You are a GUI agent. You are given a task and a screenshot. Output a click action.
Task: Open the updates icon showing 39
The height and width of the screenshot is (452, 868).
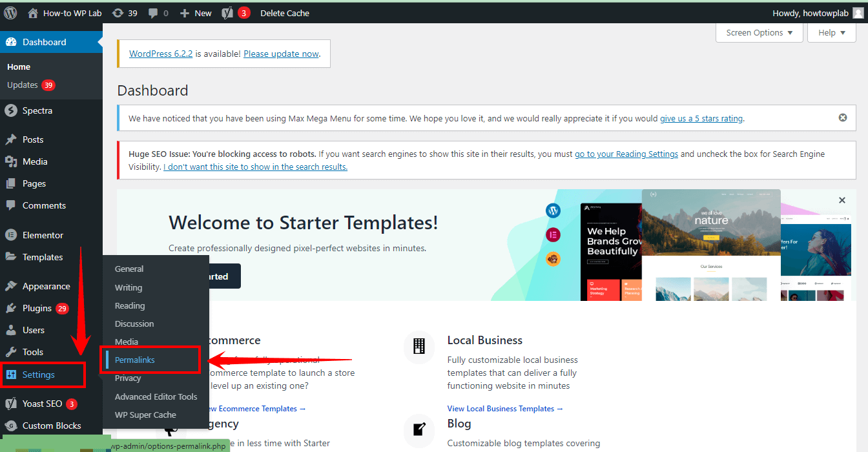(124, 13)
